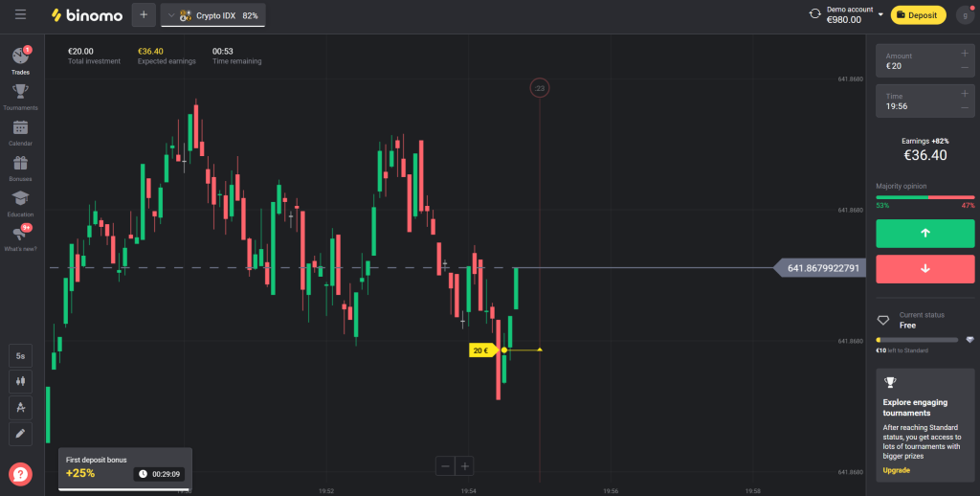The width and height of the screenshot is (980, 496).
Task: Click the yellow Deposit button
Action: (x=917, y=15)
